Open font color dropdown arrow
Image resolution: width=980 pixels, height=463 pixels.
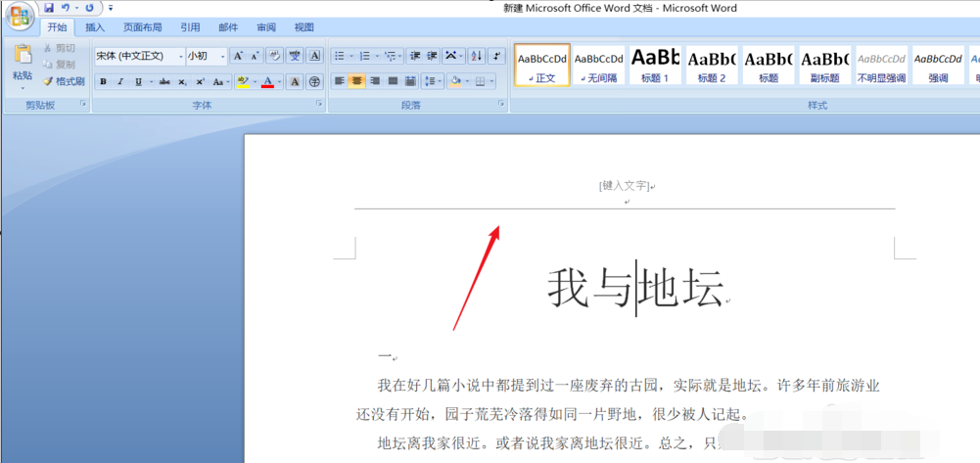click(x=280, y=81)
